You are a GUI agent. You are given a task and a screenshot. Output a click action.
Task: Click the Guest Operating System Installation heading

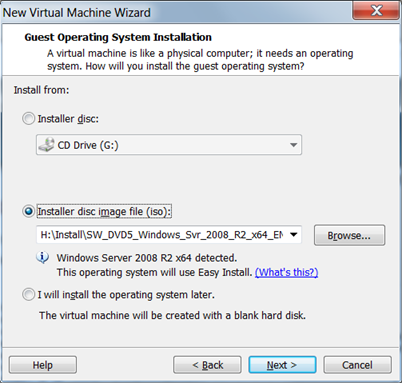tap(118, 37)
